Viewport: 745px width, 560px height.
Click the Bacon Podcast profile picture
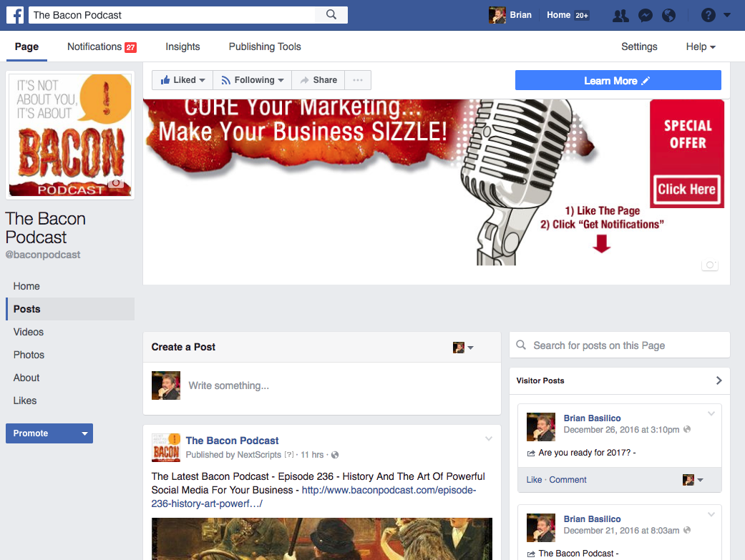pos(70,135)
